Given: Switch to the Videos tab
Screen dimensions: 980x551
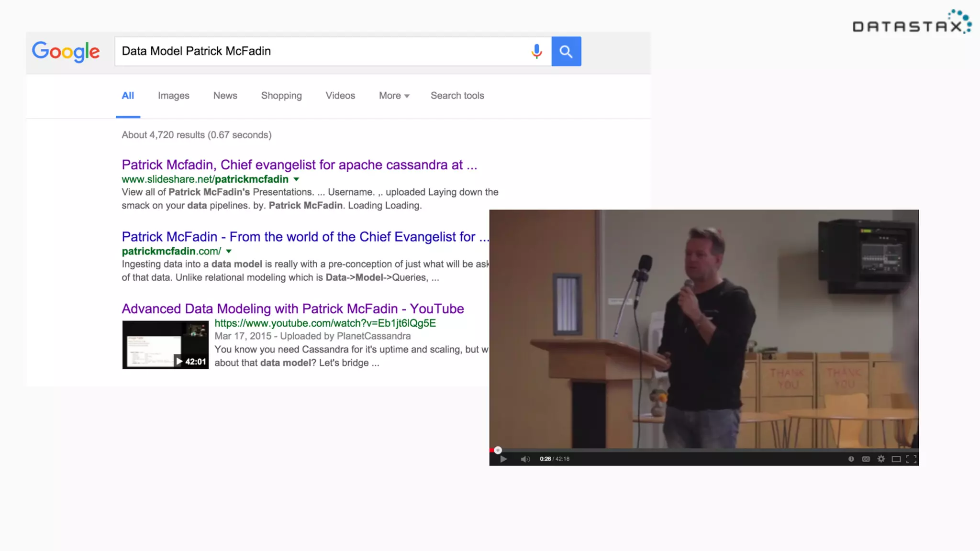Looking at the screenshot, I should [340, 96].
